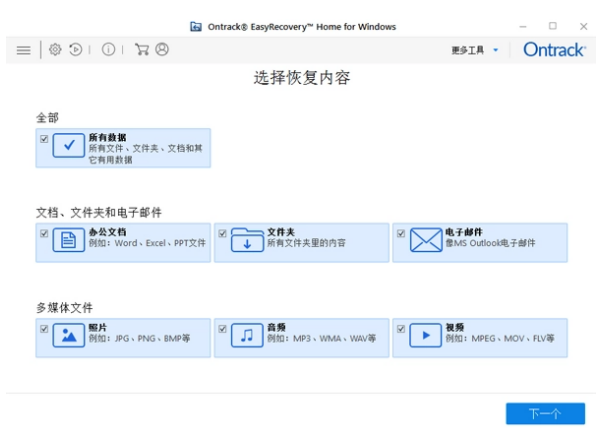The width and height of the screenshot is (602, 428).
Task: Click the 下一个 button
Action: [x=544, y=413]
